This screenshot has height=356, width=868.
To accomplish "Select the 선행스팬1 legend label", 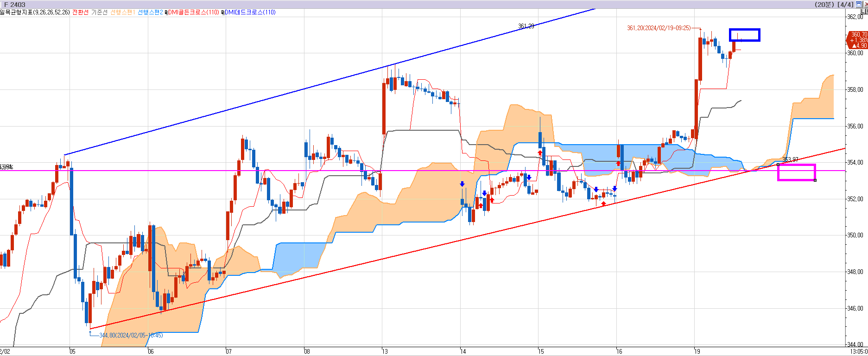I will point(123,13).
